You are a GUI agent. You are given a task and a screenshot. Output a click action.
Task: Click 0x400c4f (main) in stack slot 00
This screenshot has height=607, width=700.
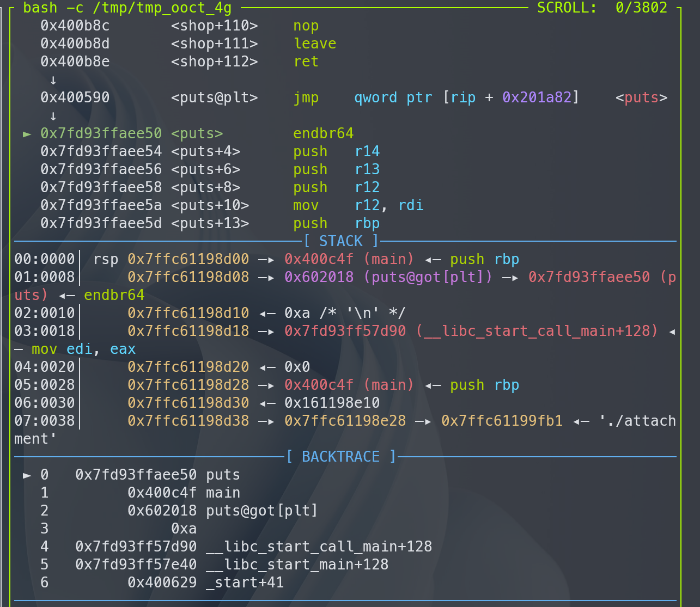click(x=350, y=259)
